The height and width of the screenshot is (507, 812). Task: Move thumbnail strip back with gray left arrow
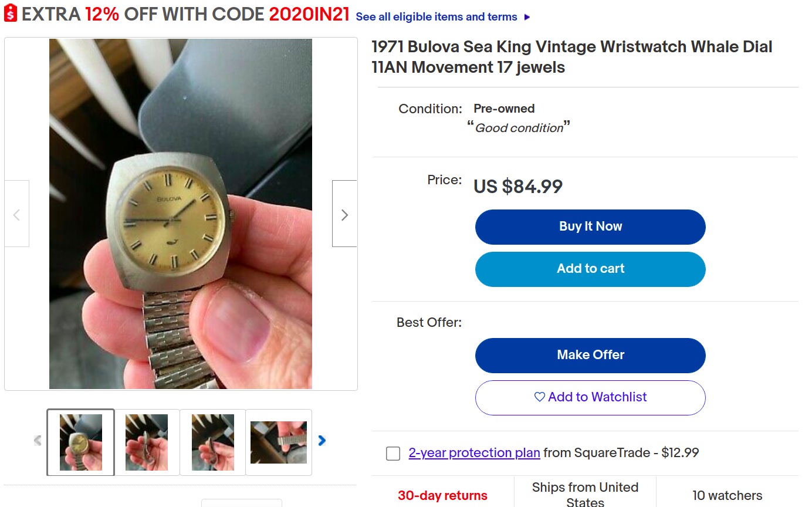[x=38, y=440]
